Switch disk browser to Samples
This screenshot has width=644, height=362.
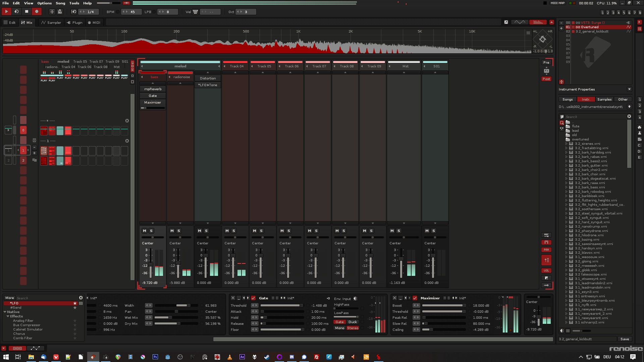604,99
